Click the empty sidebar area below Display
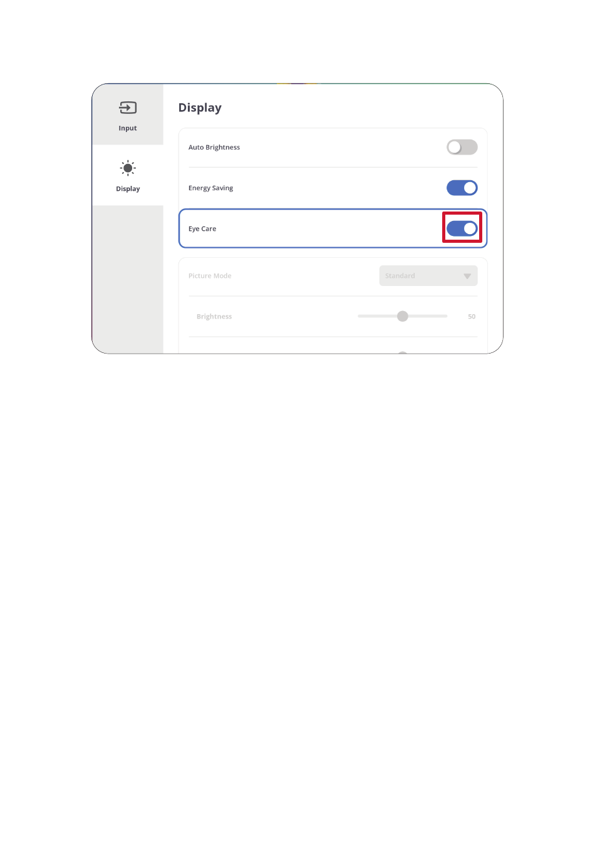 128,279
